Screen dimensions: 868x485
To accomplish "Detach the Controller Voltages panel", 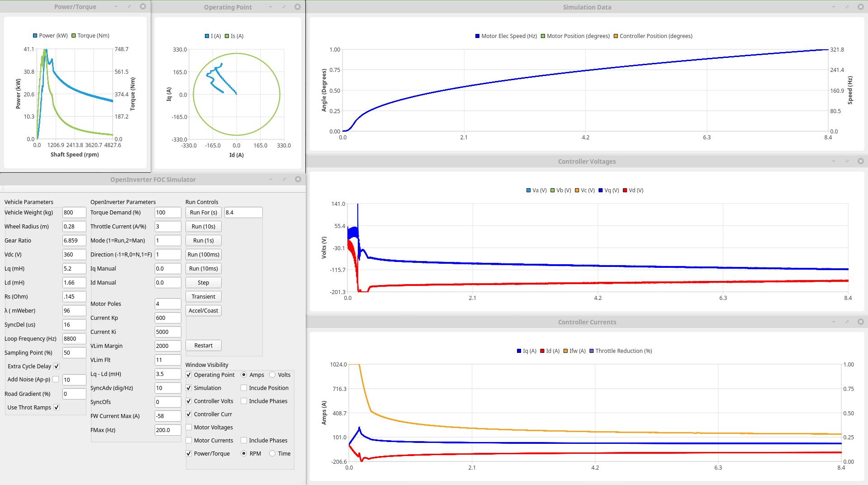I will (x=847, y=162).
